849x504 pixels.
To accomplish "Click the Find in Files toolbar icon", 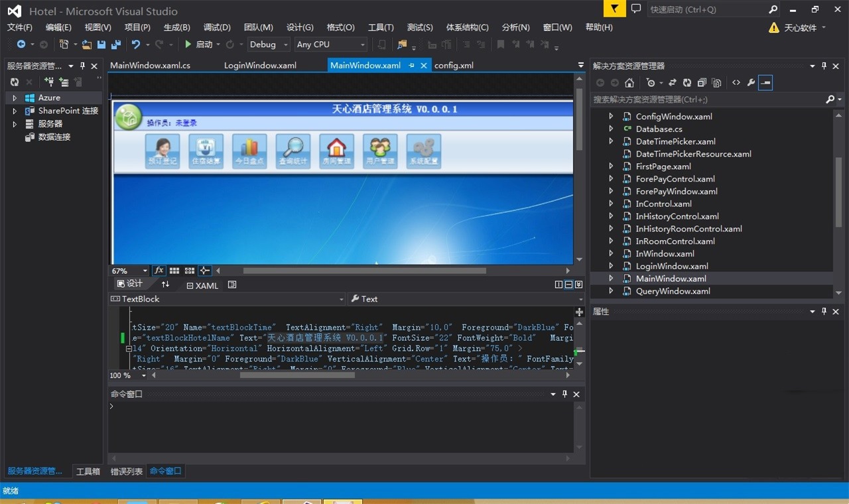I will point(401,44).
